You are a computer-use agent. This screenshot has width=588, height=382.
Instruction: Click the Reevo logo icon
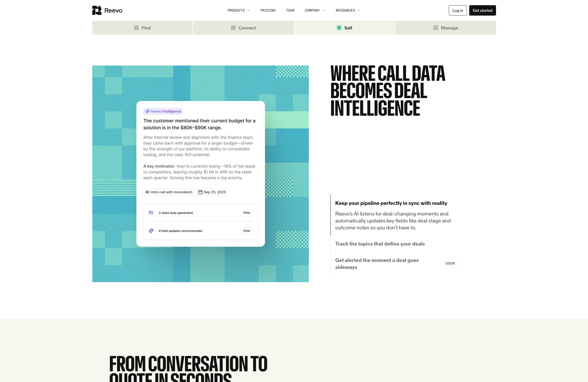click(97, 10)
